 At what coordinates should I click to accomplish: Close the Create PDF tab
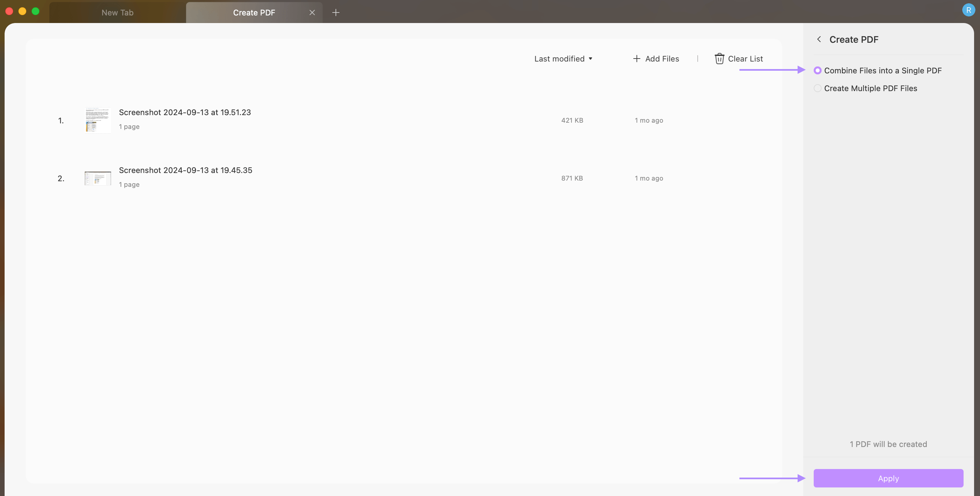(x=312, y=12)
